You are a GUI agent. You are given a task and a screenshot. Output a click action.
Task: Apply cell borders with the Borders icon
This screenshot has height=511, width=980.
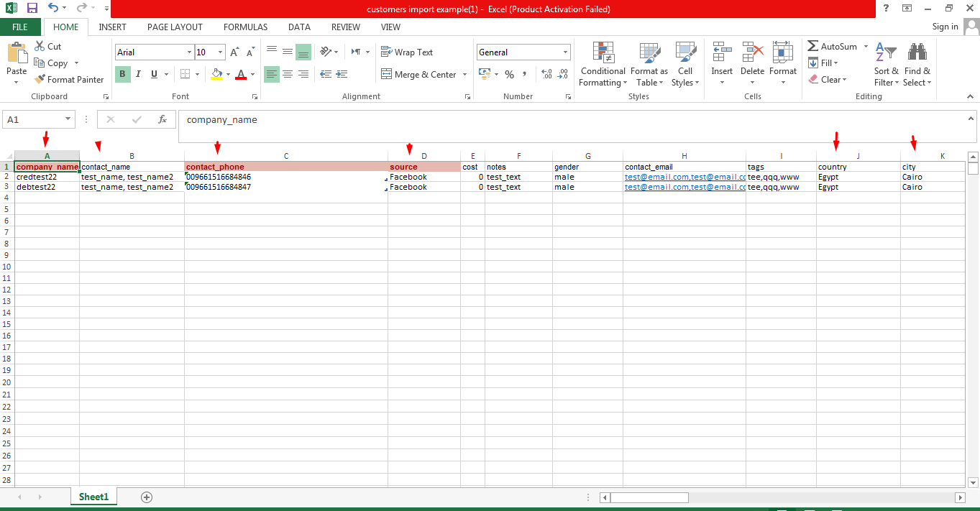185,74
